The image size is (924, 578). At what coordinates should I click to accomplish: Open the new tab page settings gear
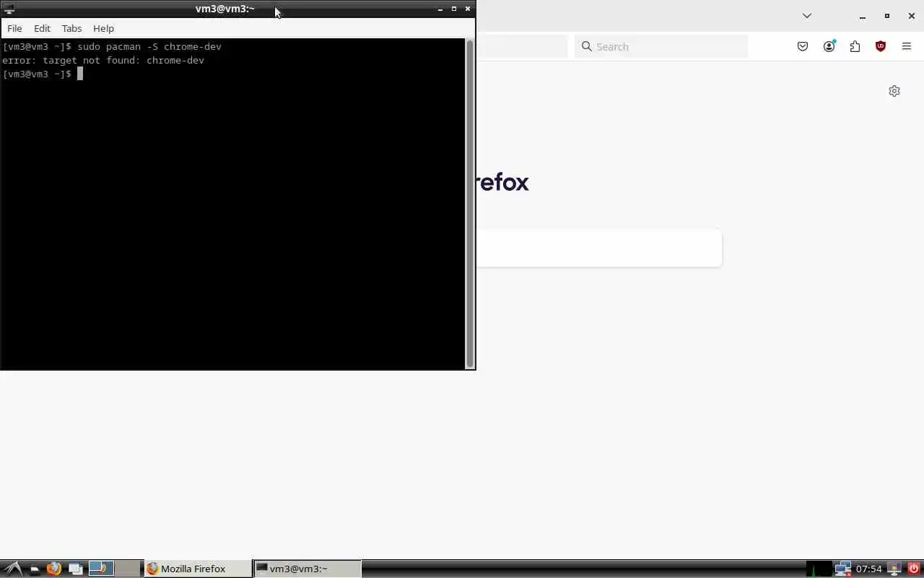(894, 91)
